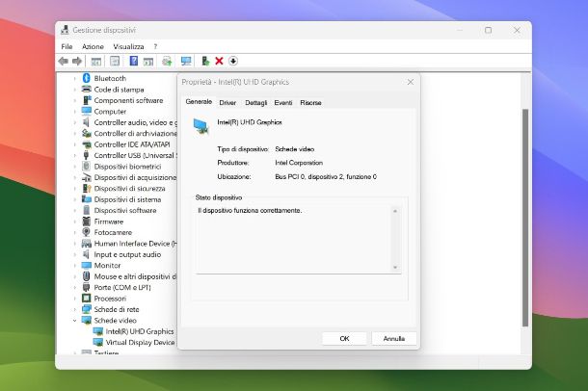Switch to the Dettagli tab
Viewport: 588px width, 391px height.
(x=256, y=102)
